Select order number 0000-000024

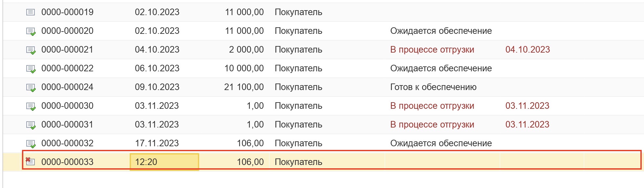67,87
